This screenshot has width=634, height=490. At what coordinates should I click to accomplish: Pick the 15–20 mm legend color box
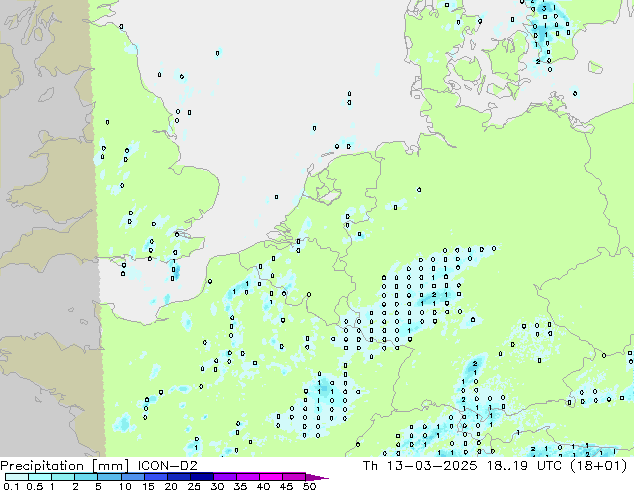click(x=155, y=477)
